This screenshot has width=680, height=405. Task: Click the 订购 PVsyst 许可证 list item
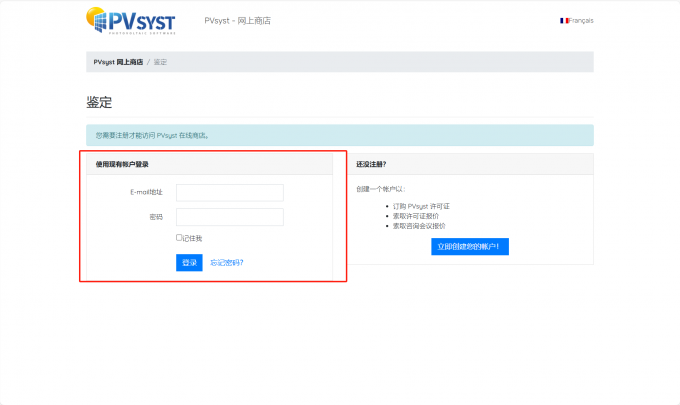(x=421, y=206)
